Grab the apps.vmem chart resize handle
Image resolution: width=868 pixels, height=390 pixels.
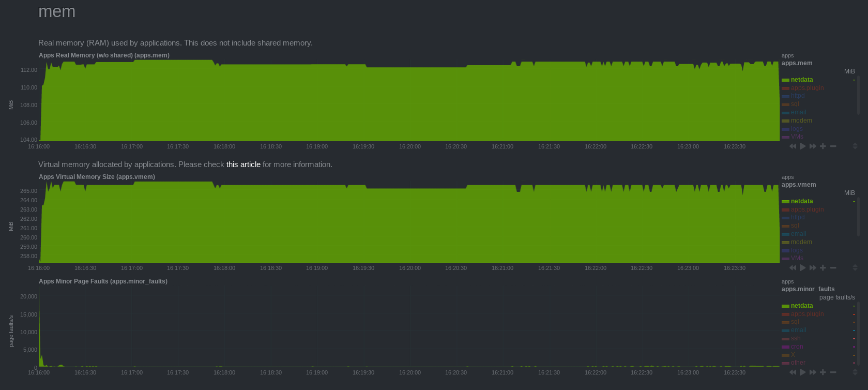pos(855,268)
